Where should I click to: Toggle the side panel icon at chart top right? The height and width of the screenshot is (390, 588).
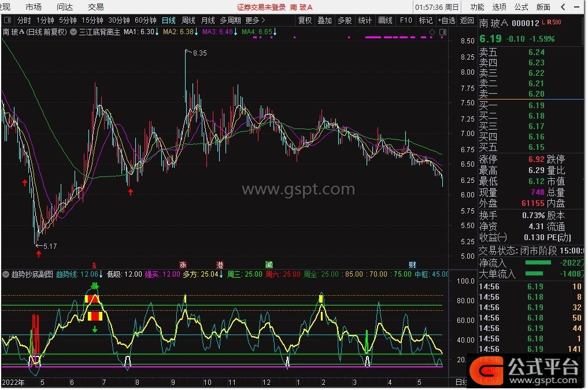point(443,32)
